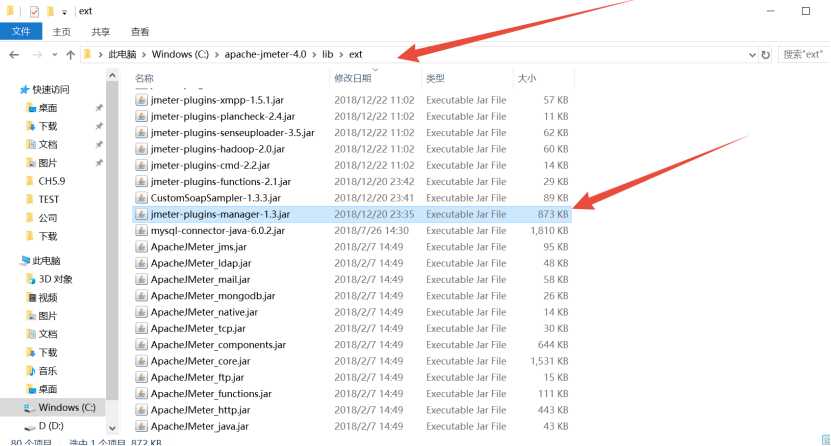The width and height of the screenshot is (831, 446).
Task: Select the file name ApacheJMeter_functions.jar
Action: 211,394
